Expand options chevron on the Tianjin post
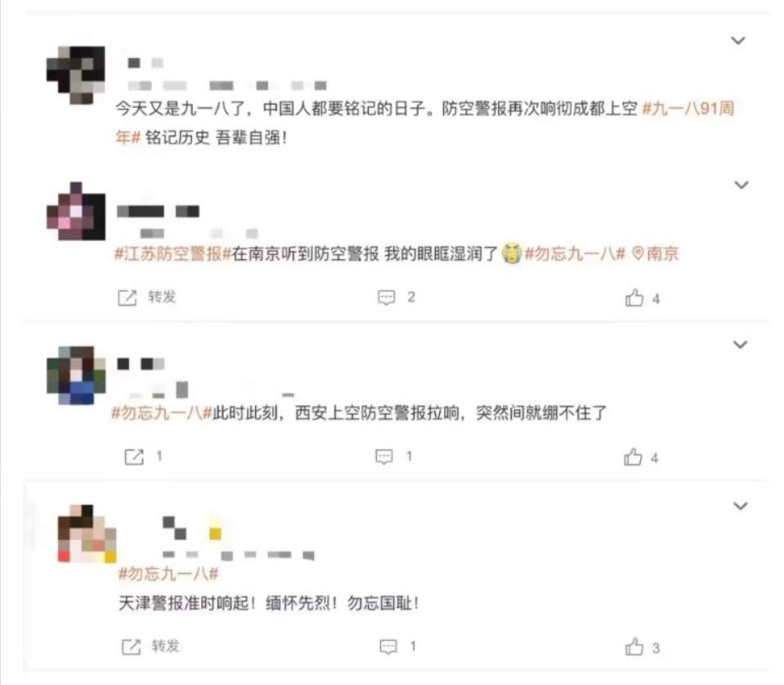Viewport: 784px width, 685px height. coord(740,506)
